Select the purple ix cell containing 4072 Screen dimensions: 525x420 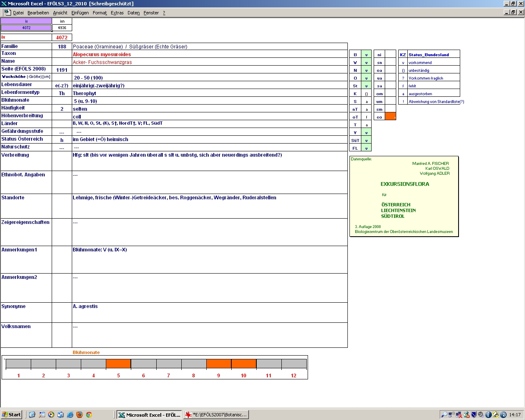tap(26, 28)
